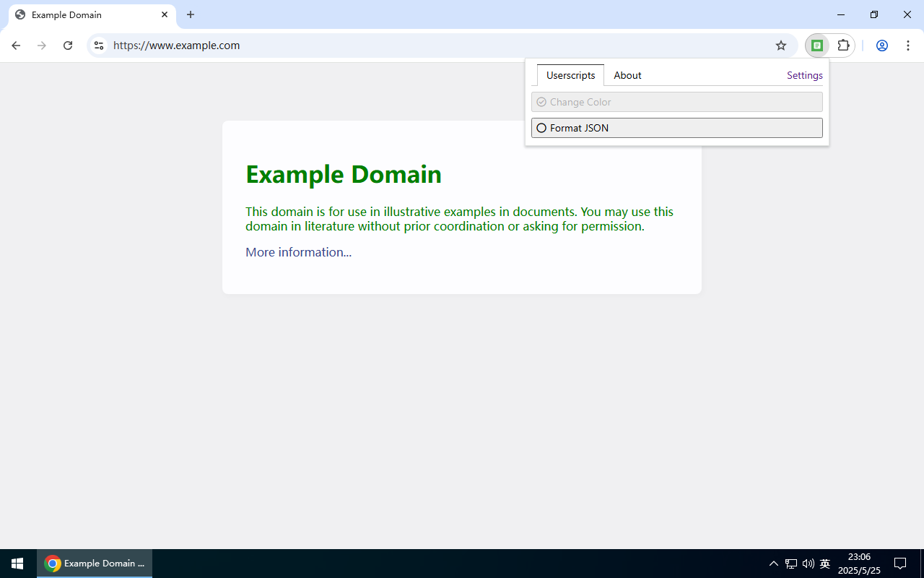
Task: Switch to the Userscripts tab
Action: 570,75
